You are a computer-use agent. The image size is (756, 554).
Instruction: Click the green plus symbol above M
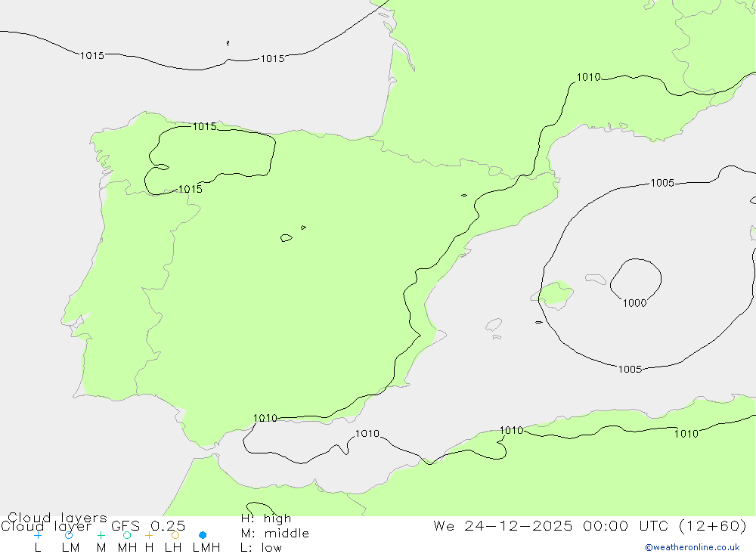pyautogui.click(x=101, y=535)
